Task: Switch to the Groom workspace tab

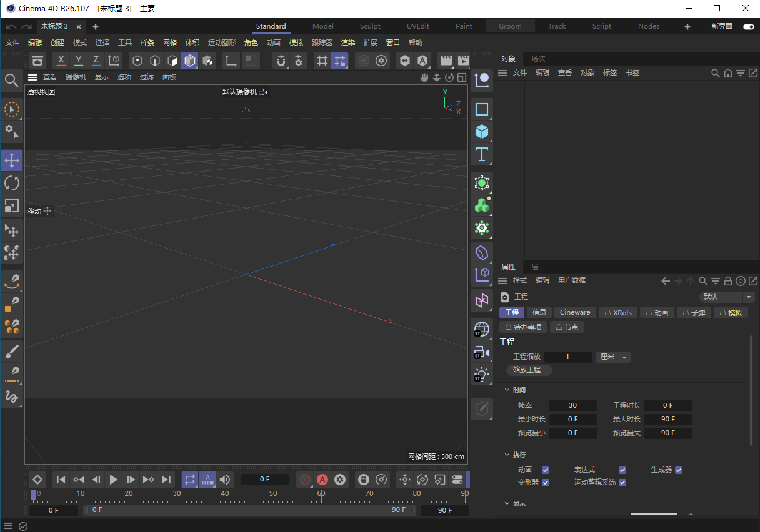Action: tap(509, 26)
